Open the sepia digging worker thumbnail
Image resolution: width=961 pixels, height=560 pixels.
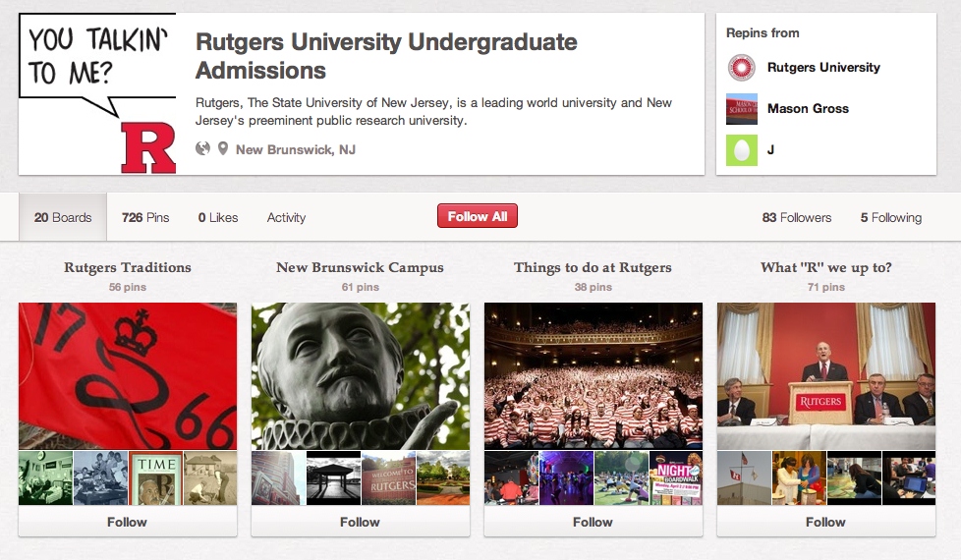pos(210,477)
